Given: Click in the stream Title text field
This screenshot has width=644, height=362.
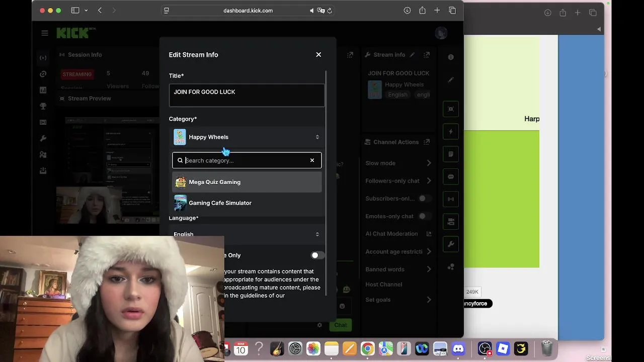Looking at the screenshot, I should 247,96.
